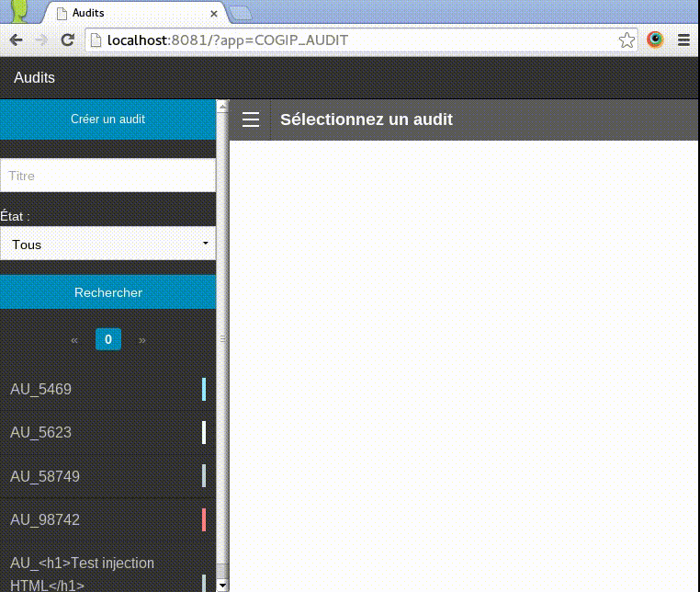Screen dimensions: 700x592
Task: Select audit AU_5469 in the list
Action: (x=107, y=389)
